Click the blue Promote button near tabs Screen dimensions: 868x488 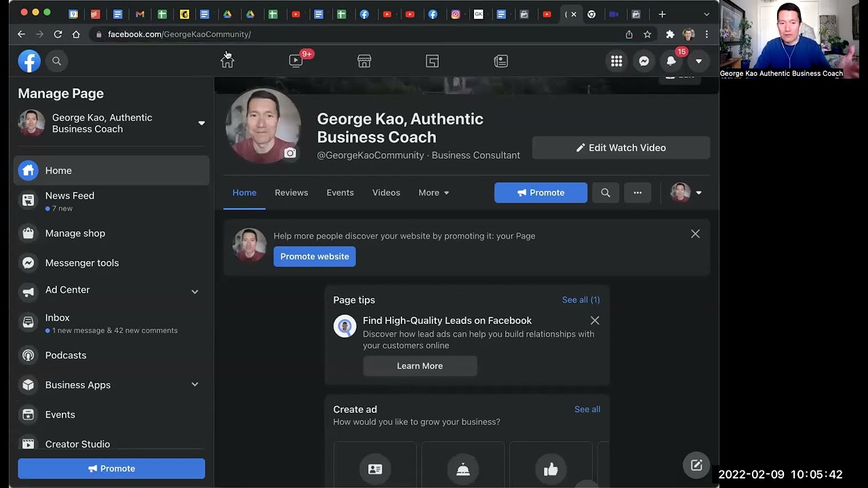click(540, 192)
